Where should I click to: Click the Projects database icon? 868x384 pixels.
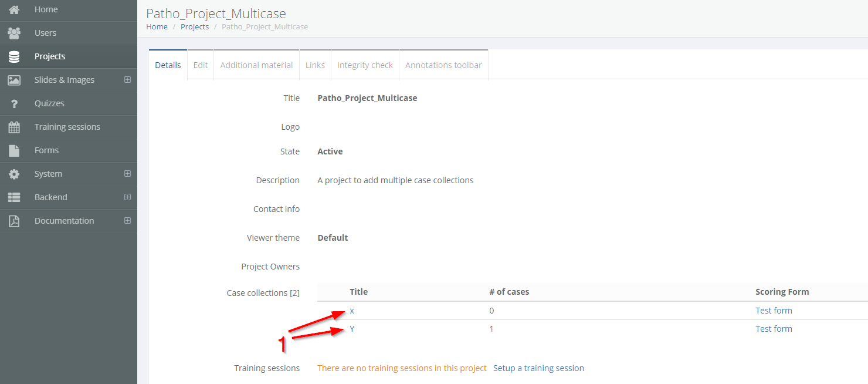click(14, 56)
